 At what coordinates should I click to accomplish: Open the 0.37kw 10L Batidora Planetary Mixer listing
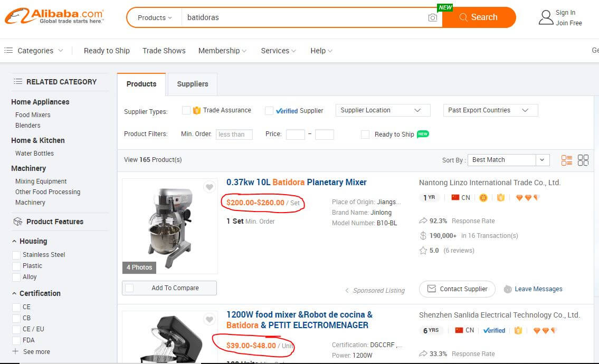pyautogui.click(x=297, y=182)
